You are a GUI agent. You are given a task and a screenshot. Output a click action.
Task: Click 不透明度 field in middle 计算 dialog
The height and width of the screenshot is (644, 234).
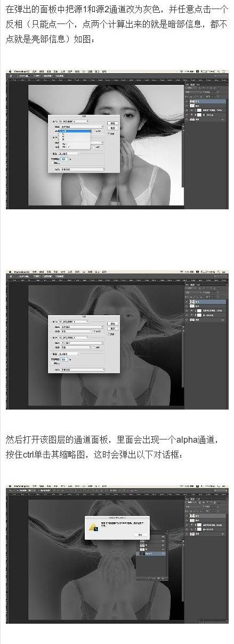click(x=64, y=359)
